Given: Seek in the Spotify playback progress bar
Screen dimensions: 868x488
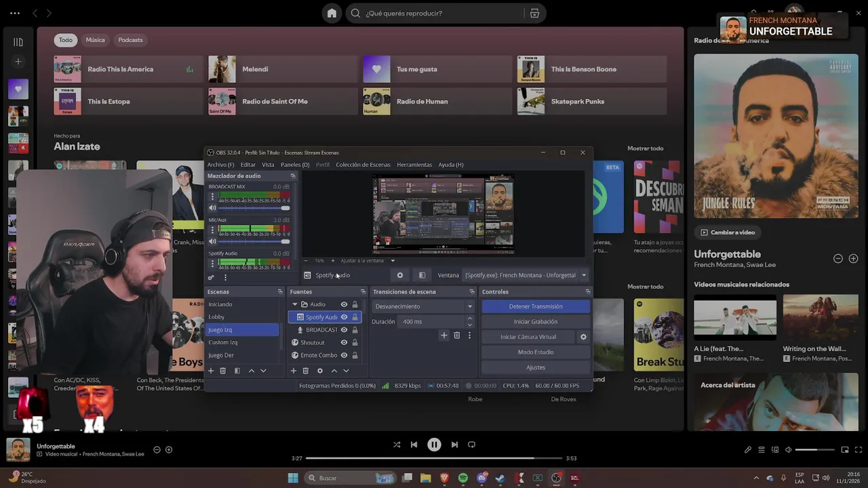Looking at the screenshot, I should coord(434,458).
